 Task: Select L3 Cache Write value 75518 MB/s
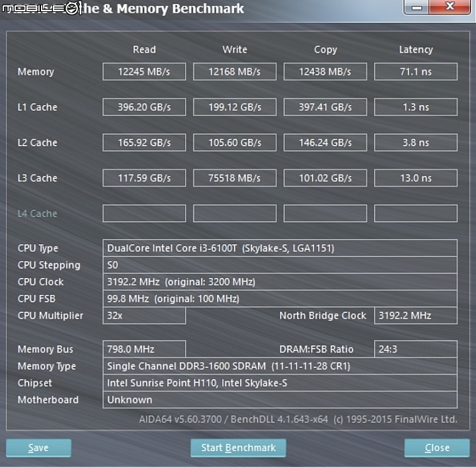[235, 178]
